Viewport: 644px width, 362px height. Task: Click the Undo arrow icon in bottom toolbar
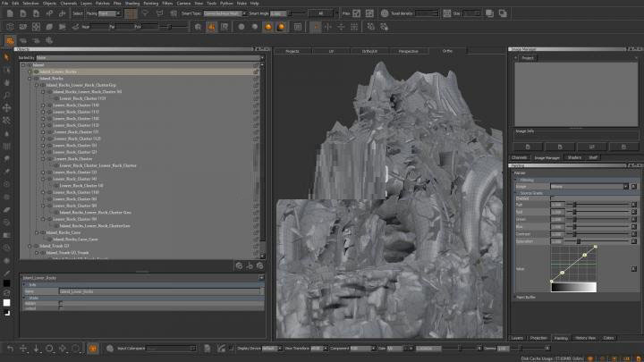tap(10, 349)
